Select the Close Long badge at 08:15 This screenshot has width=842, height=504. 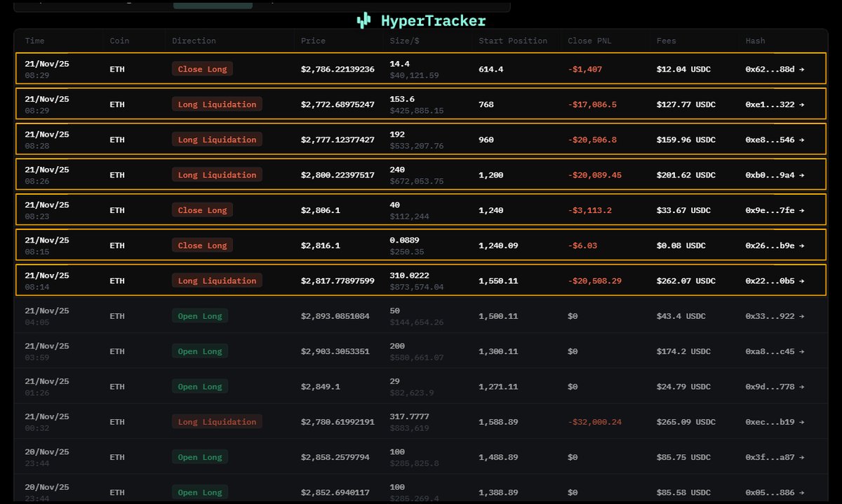[202, 245]
